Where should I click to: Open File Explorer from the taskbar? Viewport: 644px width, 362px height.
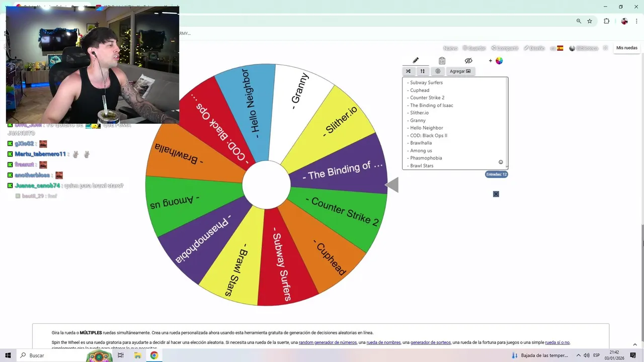(137, 355)
